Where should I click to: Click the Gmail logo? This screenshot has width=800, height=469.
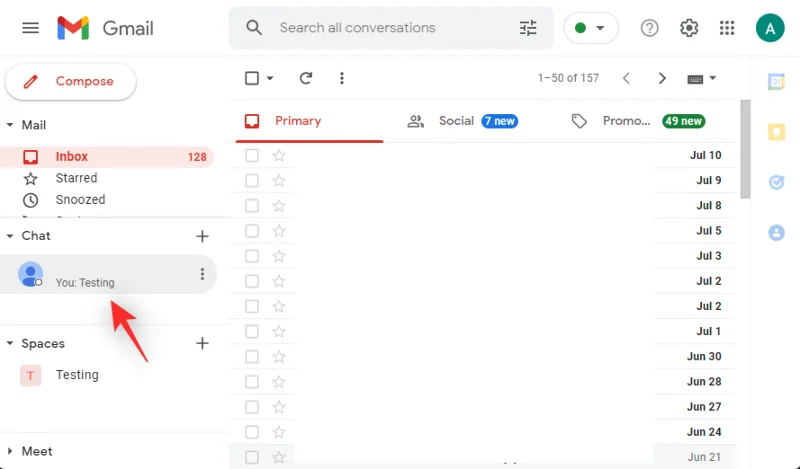tap(106, 28)
